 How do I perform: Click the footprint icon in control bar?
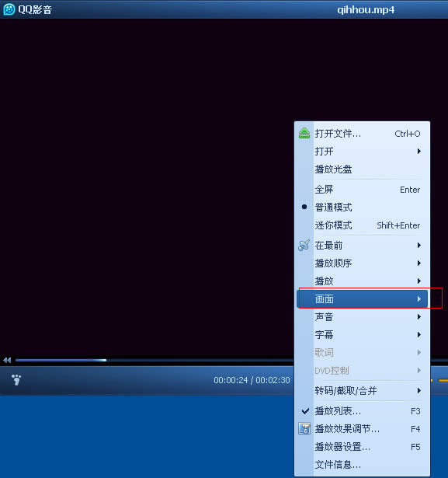pos(16,379)
